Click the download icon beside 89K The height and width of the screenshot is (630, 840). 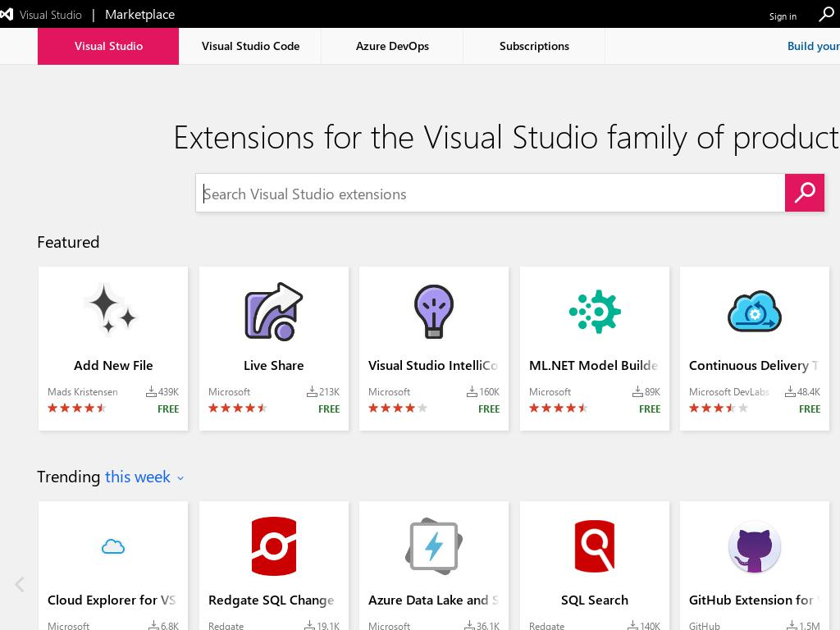tap(637, 391)
